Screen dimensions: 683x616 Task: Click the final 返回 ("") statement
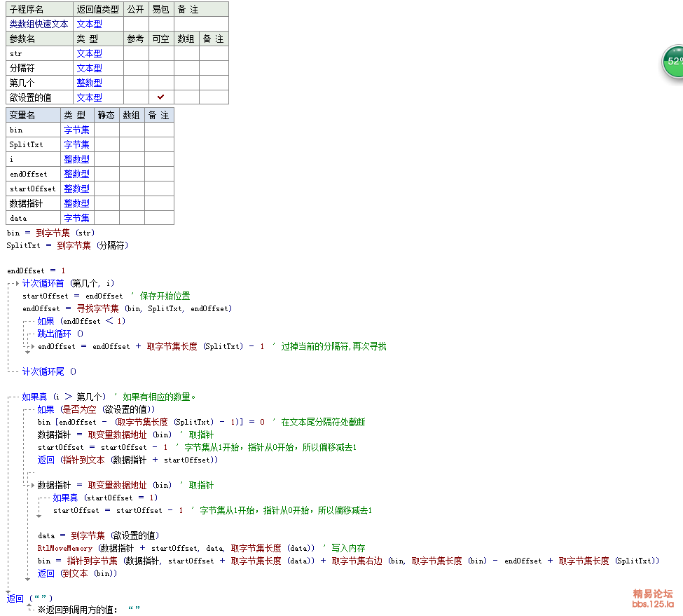pos(29,598)
